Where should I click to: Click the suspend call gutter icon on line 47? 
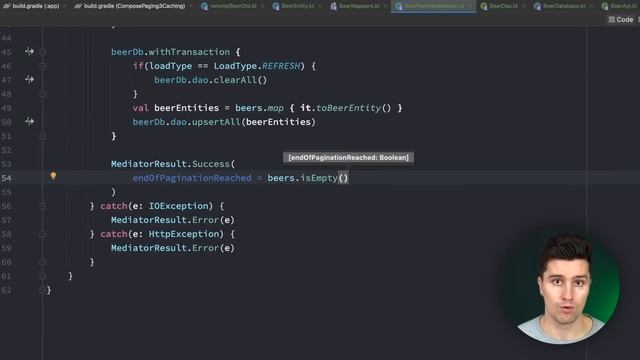point(29,79)
